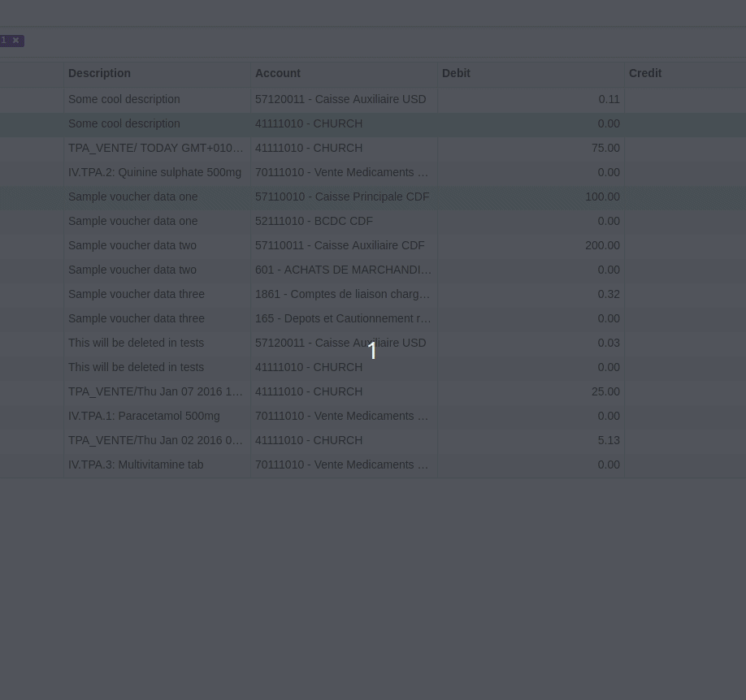The width and height of the screenshot is (746, 700).
Task: Click the 57120011 Caisse Auxiliaire USD account
Action: [340, 99]
